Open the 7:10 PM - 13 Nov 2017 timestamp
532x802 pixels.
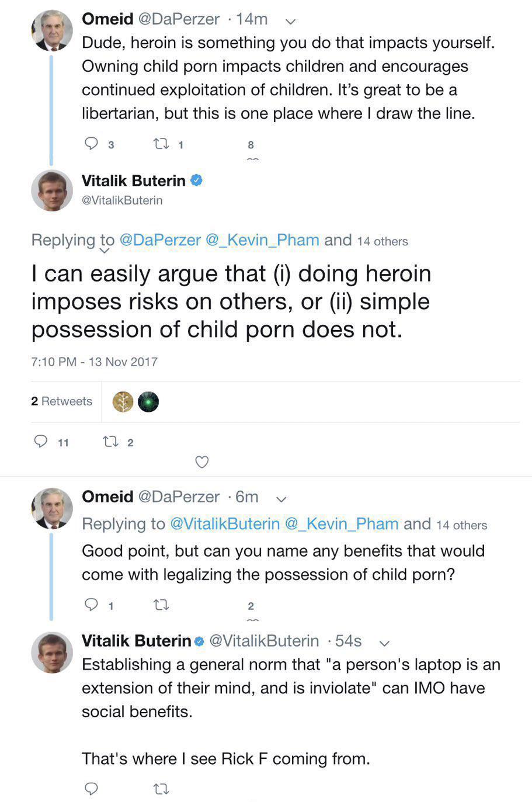click(x=94, y=362)
